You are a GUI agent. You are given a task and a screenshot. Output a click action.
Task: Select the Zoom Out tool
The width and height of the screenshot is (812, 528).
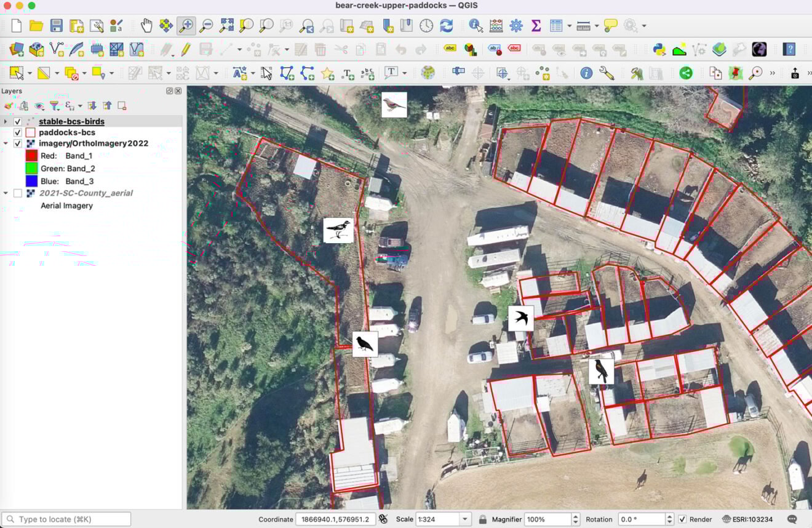207,26
